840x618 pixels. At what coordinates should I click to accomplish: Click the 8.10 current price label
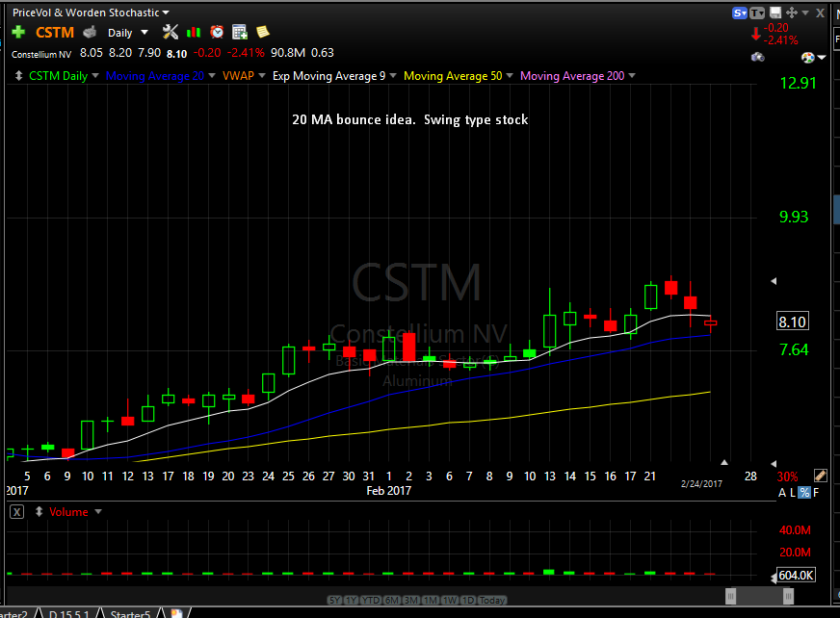[793, 322]
